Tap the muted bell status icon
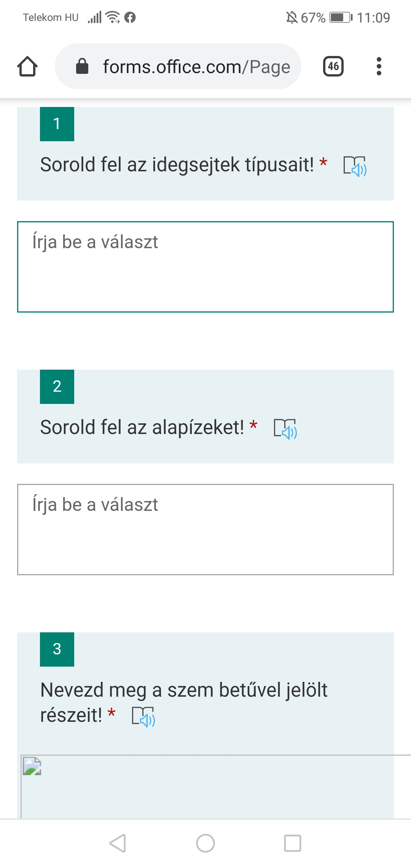The height and width of the screenshot is (868, 411). click(x=292, y=17)
